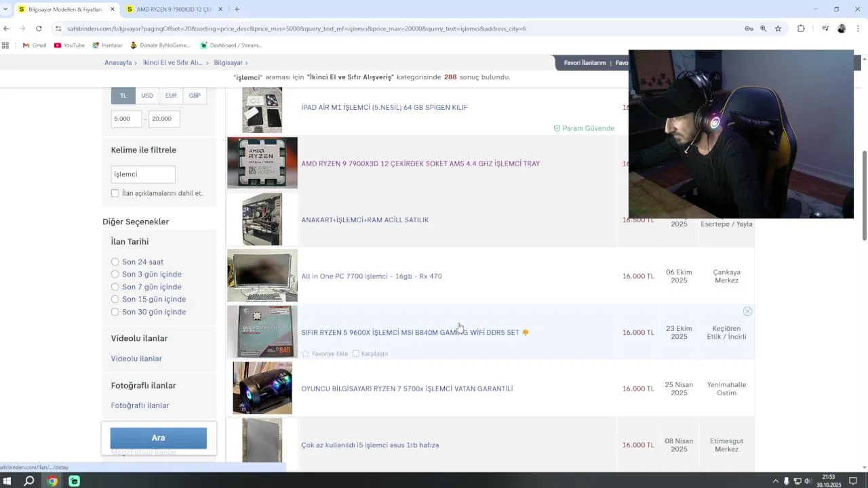868x488 pixels.
Task: Open the Haritalar bookmark
Action: click(x=107, y=45)
